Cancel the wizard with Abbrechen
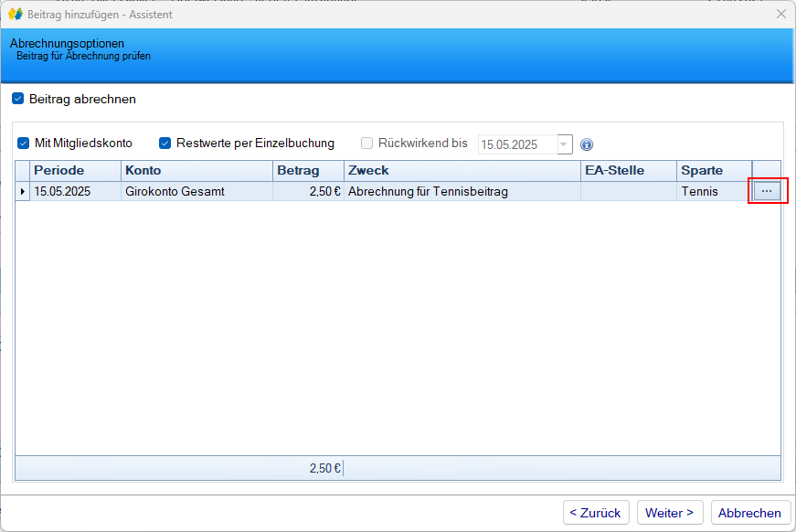 tap(749, 513)
